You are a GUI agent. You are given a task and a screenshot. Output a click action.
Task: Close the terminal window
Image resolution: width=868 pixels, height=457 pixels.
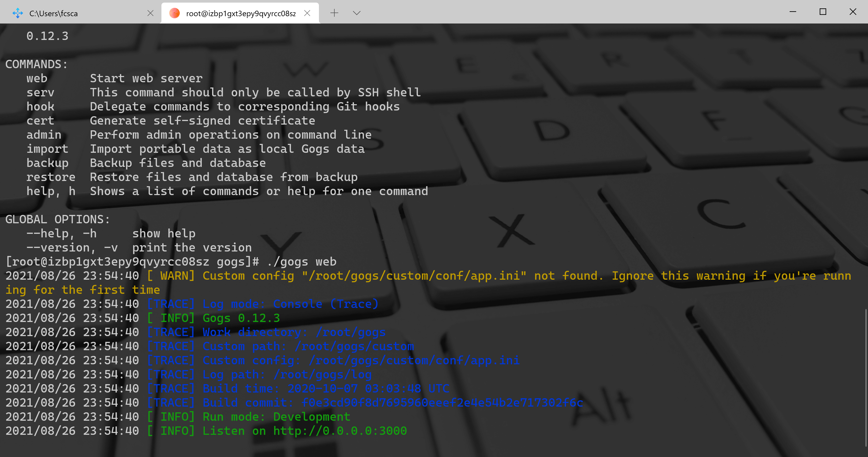pos(853,12)
